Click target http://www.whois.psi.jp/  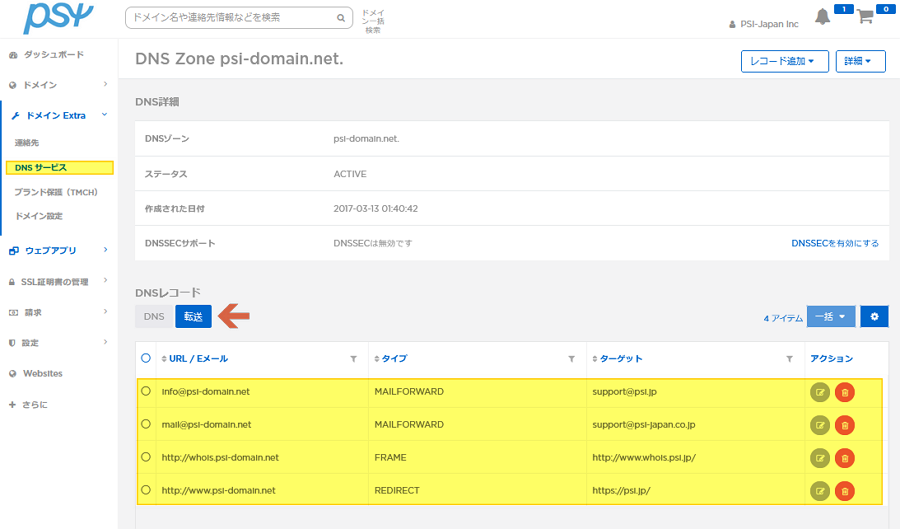coord(644,457)
